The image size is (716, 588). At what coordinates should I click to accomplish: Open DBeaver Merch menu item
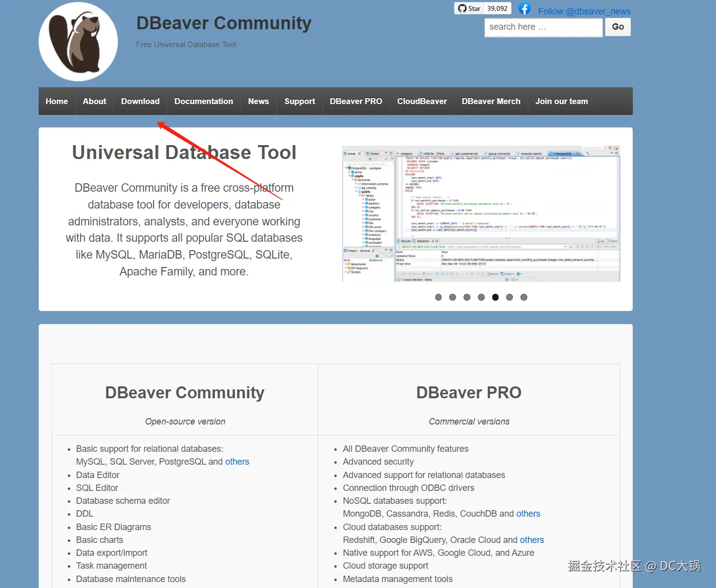click(491, 101)
